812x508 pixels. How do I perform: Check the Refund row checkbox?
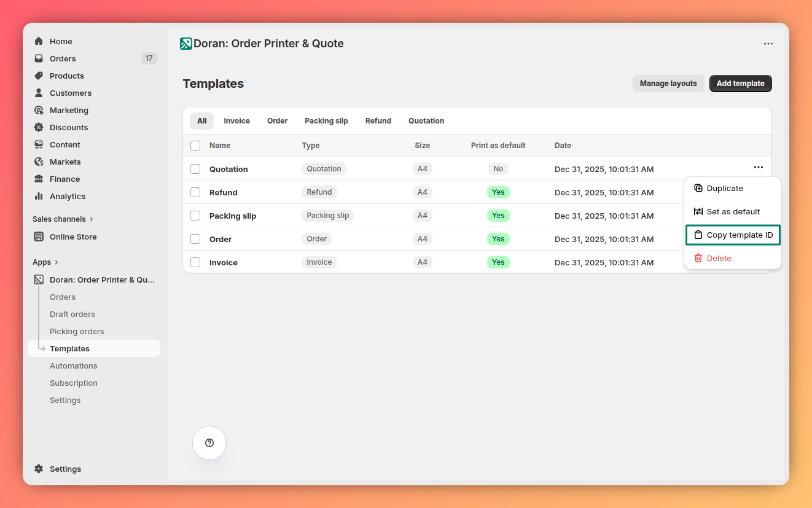195,192
